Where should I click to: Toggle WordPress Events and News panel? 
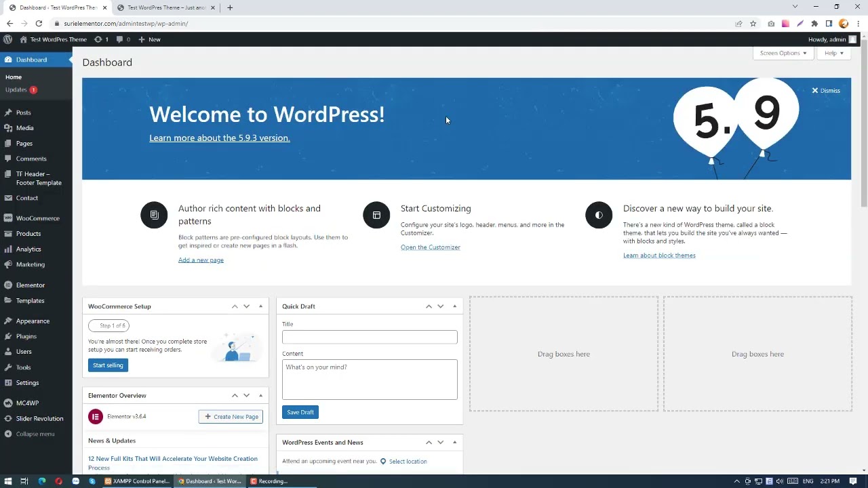(454, 443)
